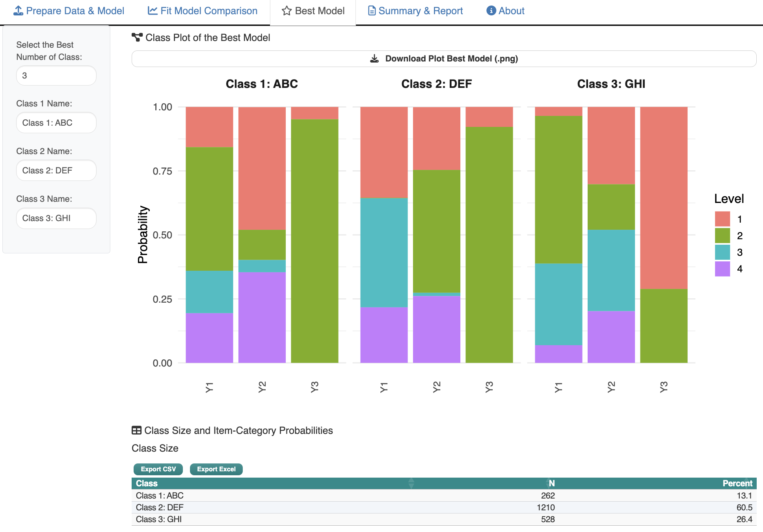The width and height of the screenshot is (763, 532).
Task: Switch to the About tab
Action: [x=511, y=11]
